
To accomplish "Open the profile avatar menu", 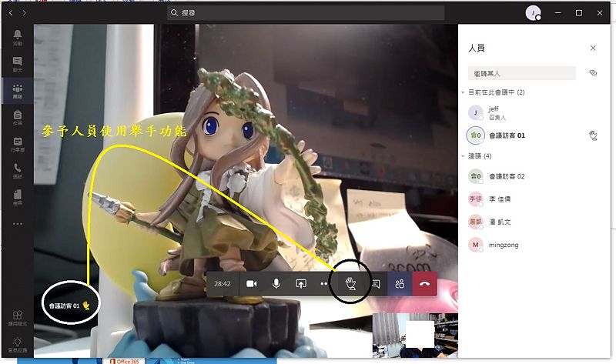I will (533, 13).
